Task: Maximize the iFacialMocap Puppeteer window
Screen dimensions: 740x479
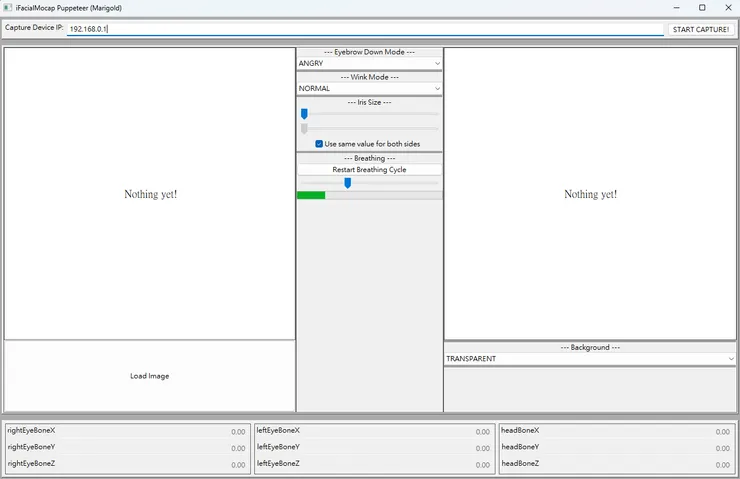Action: pyautogui.click(x=702, y=8)
